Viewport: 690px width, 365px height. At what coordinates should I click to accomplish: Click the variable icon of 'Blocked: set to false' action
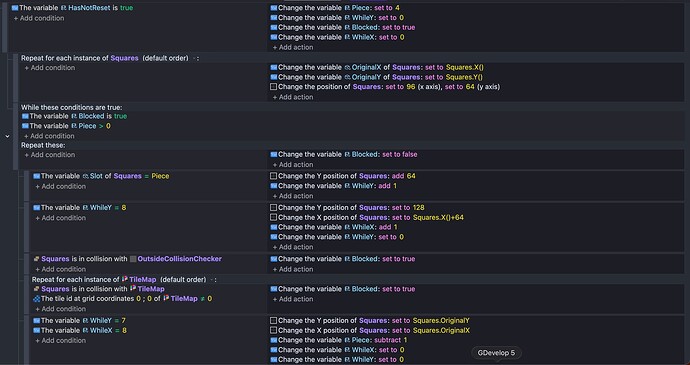point(274,155)
